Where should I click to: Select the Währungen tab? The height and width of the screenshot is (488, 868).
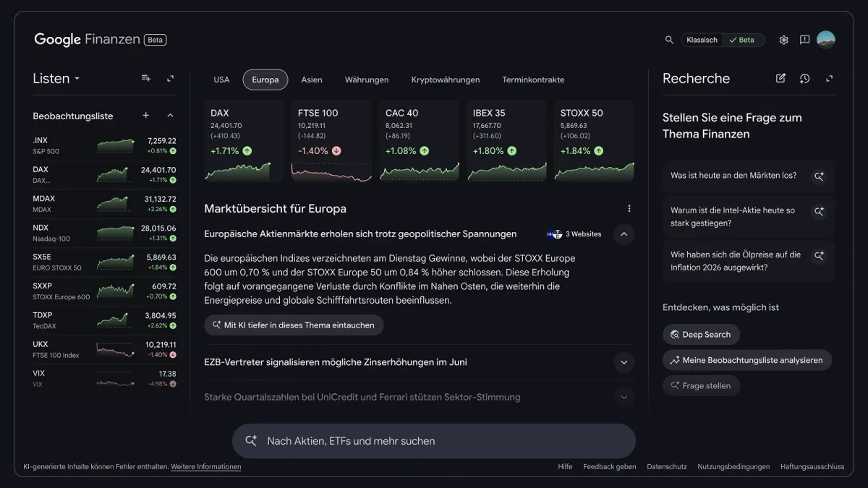(367, 80)
